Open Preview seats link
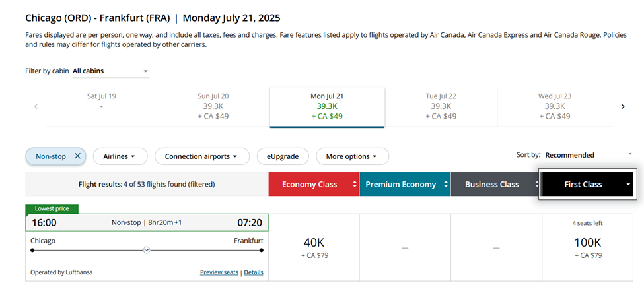The image size is (644, 283). pos(219,272)
